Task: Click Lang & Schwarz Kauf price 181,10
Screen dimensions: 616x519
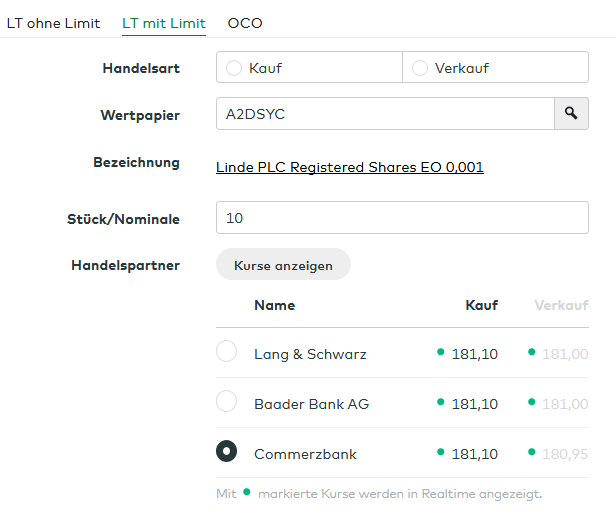Action: tap(474, 354)
